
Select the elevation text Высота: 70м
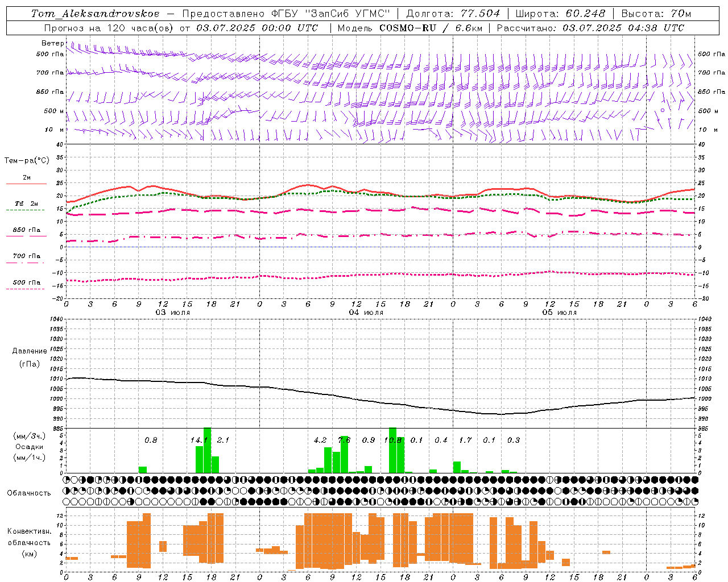point(656,14)
